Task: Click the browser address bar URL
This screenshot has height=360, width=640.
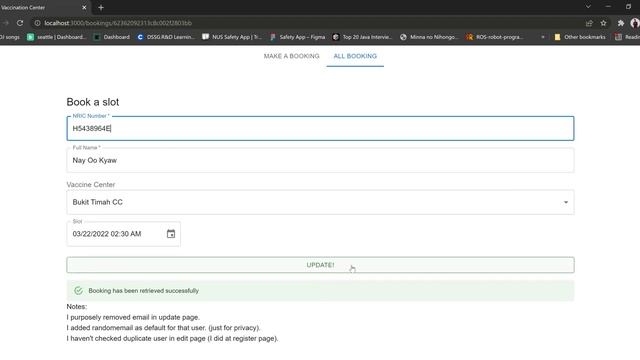Action: [118, 23]
